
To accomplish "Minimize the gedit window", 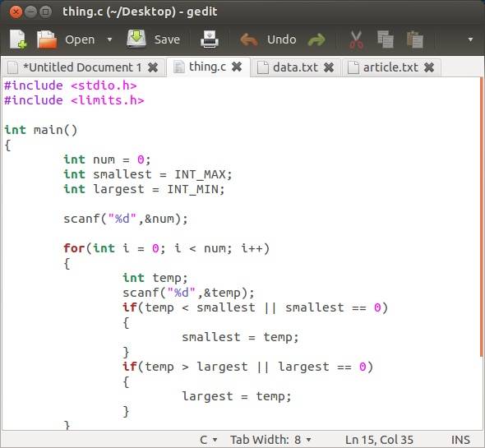I will coord(30,12).
